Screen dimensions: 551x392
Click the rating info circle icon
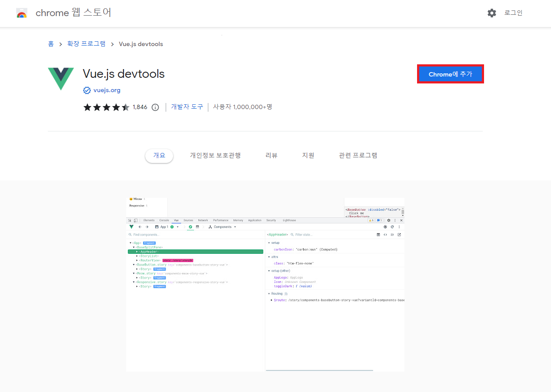tap(155, 107)
